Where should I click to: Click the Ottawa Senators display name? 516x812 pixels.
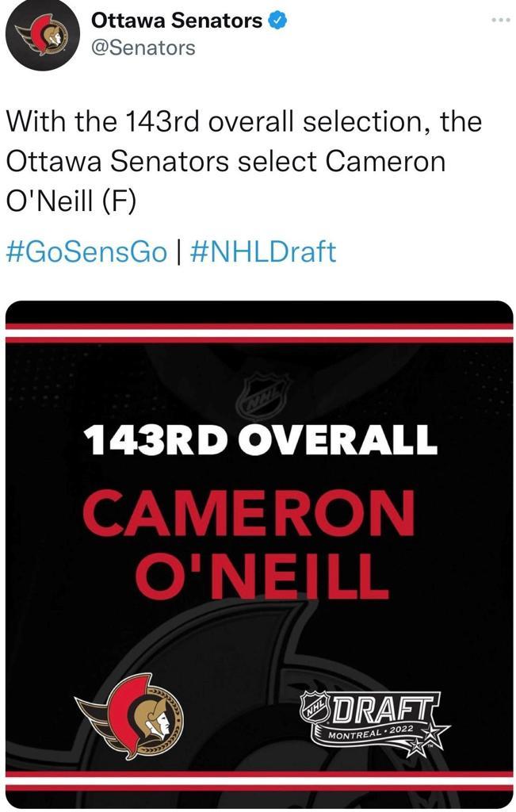pos(177,21)
